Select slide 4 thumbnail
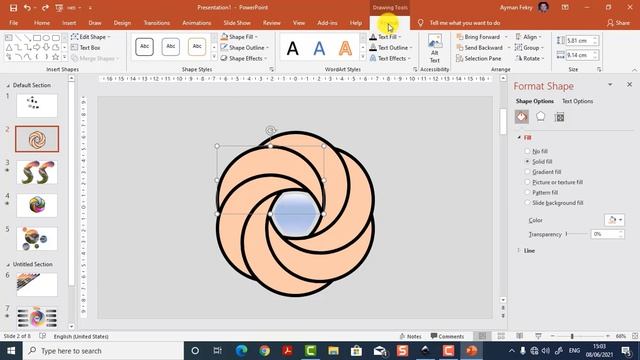The image size is (640, 360). 37,205
